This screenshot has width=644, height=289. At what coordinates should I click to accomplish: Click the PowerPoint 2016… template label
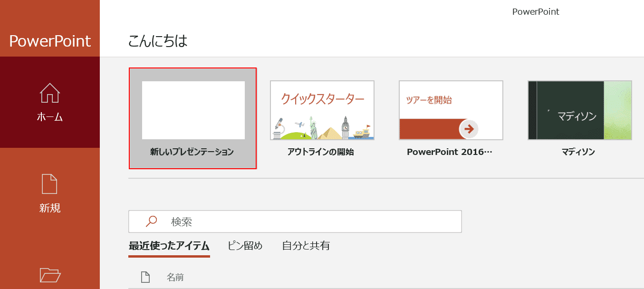pyautogui.click(x=450, y=152)
